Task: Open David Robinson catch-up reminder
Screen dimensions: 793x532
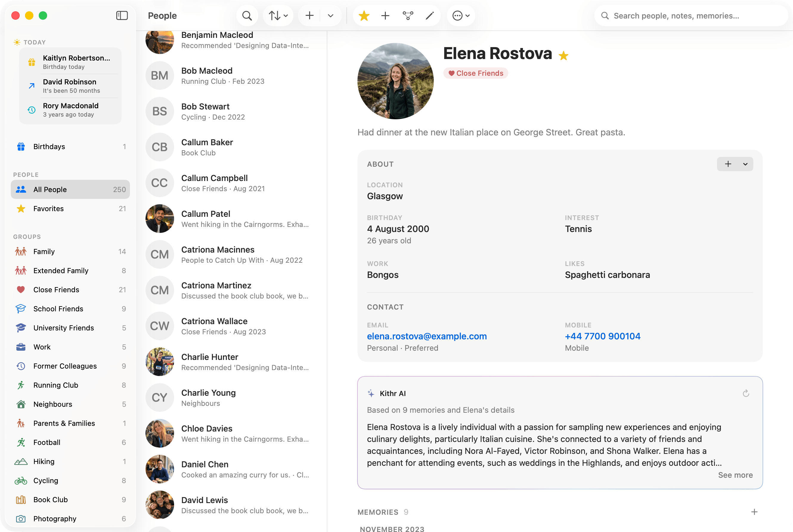Action: (x=71, y=86)
